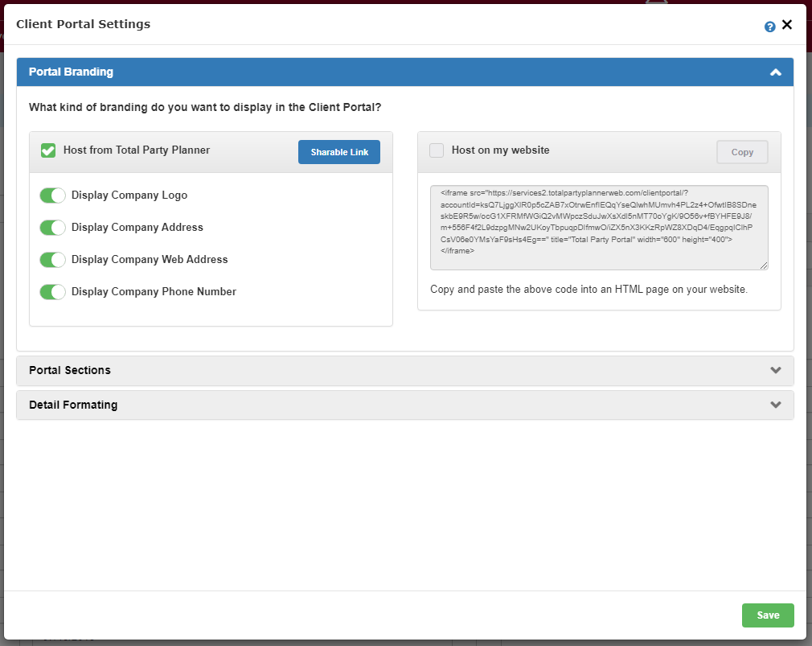Collapse the Portal Branding section chevron
Screen dimensions: 812x646
pos(775,72)
